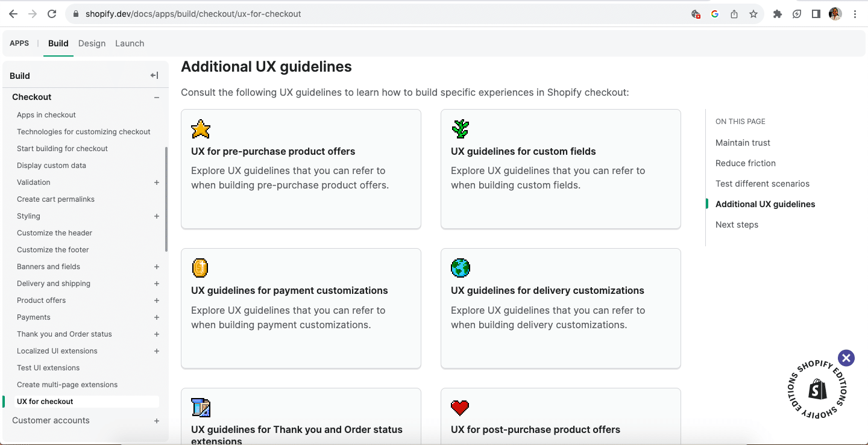Switch to the Design tab

(92, 43)
